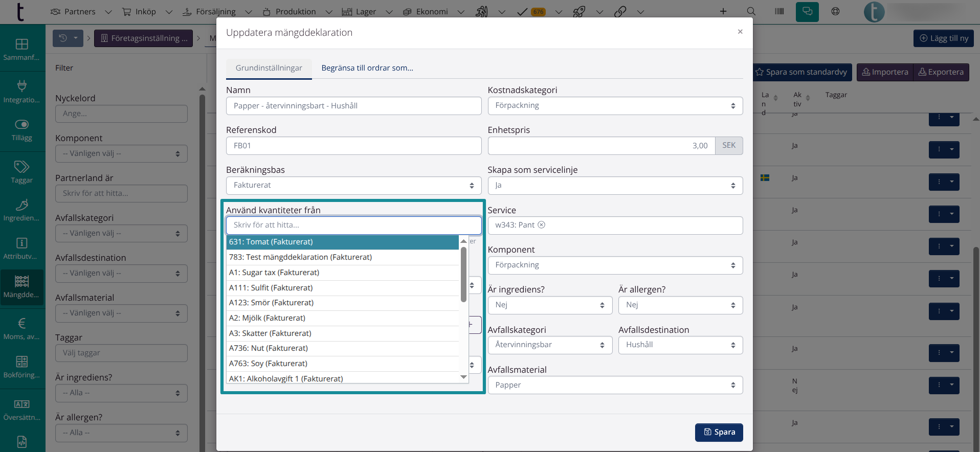Open the Kostnadskategori dropdown
Screen dimensions: 980x452
pos(615,106)
